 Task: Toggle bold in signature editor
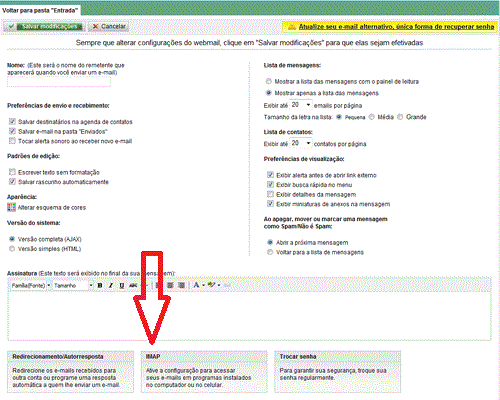100,285
